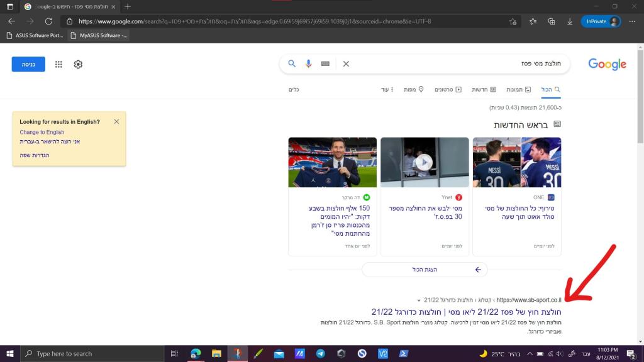Open Windows Start menu
The width and height of the screenshot is (644, 362).
[10, 353]
